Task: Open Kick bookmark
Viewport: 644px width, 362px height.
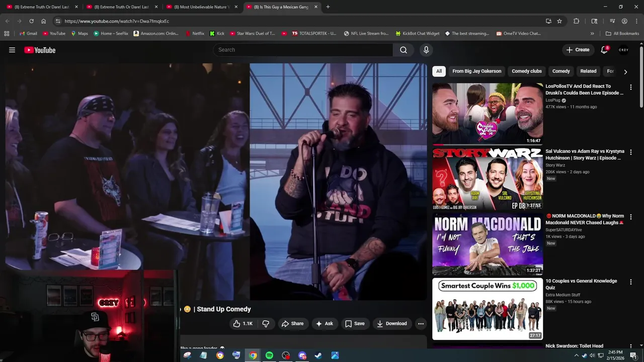Action: pos(217,34)
